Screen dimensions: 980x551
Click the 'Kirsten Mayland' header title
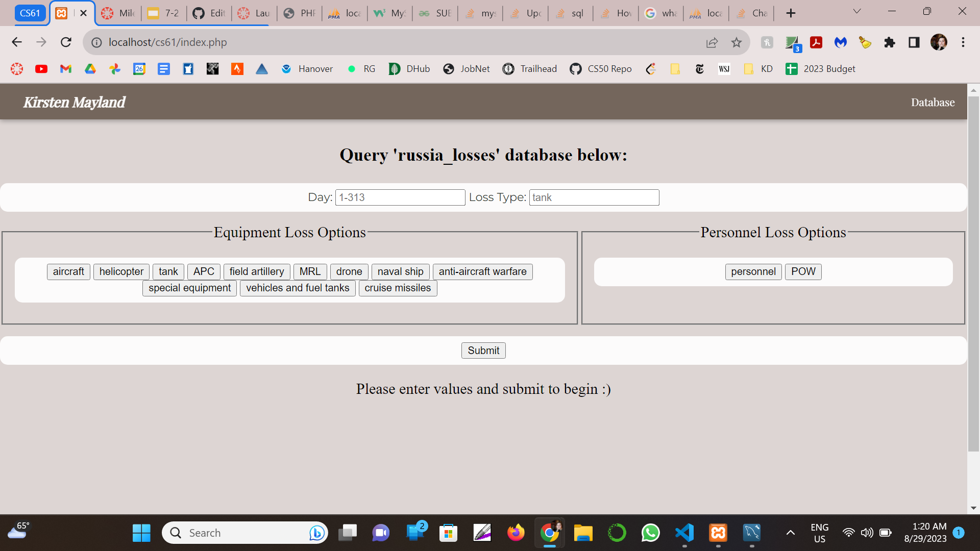pos(74,102)
